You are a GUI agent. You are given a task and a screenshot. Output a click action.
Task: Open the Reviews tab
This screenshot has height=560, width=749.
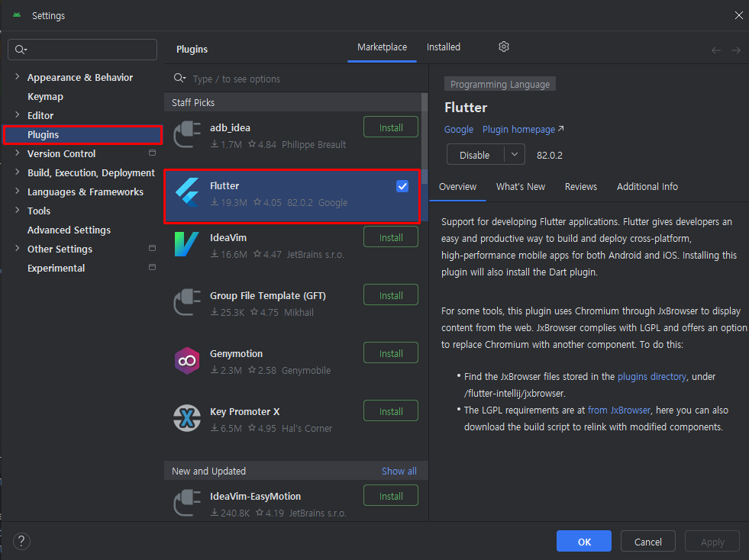pyautogui.click(x=581, y=187)
